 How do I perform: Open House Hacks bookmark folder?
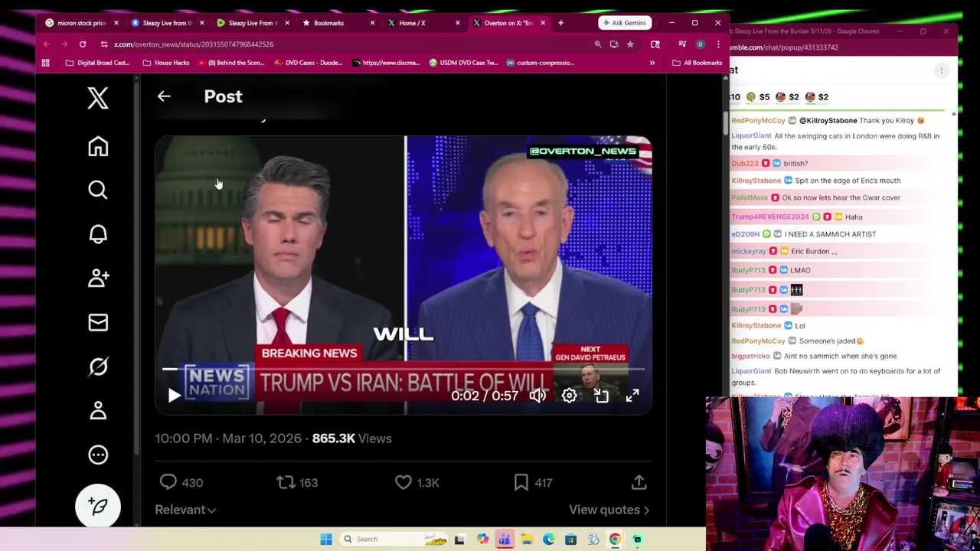click(x=165, y=63)
